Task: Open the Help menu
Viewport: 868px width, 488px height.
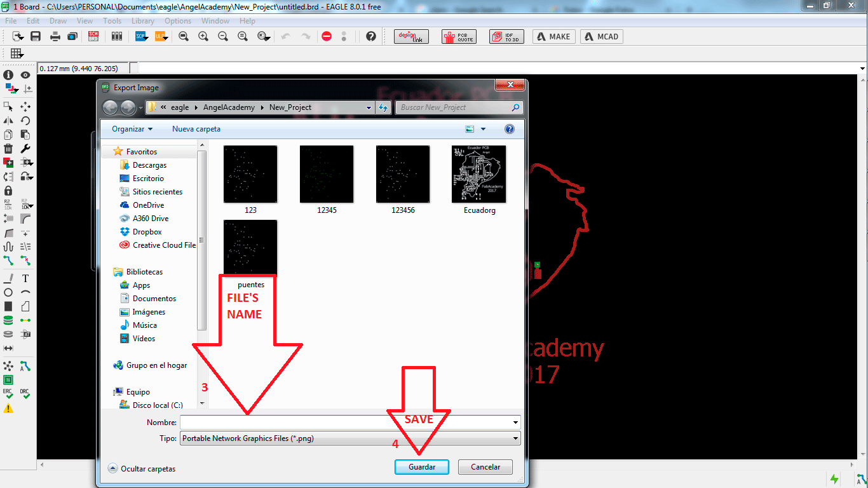Action: [x=248, y=21]
